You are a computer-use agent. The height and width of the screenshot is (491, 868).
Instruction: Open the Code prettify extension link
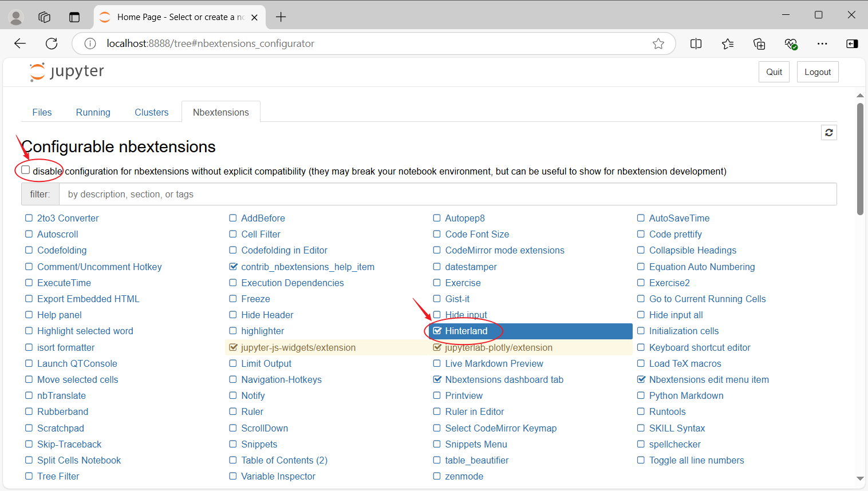click(676, 234)
